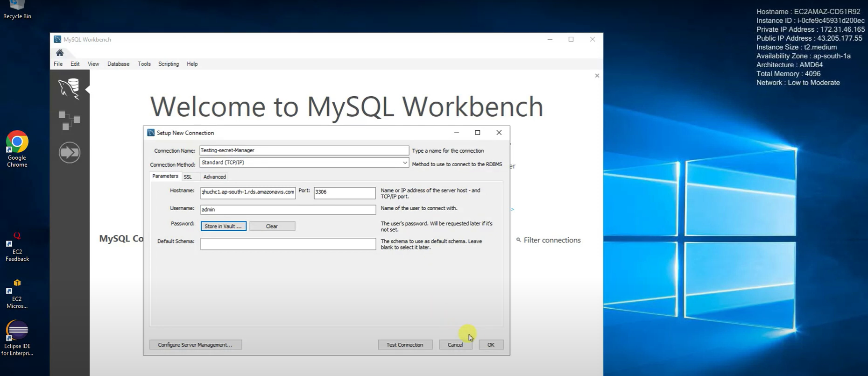Close the welcome panel with the small X

(x=597, y=76)
